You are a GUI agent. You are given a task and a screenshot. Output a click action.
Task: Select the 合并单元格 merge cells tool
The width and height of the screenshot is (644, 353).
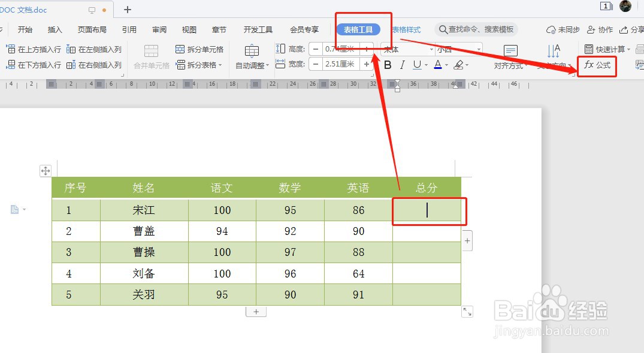click(x=150, y=59)
